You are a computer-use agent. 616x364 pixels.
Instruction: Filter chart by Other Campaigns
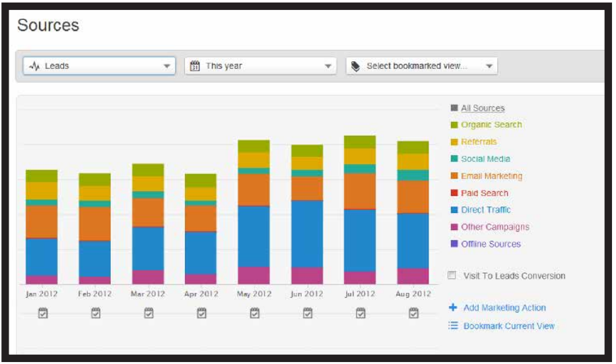point(495,227)
